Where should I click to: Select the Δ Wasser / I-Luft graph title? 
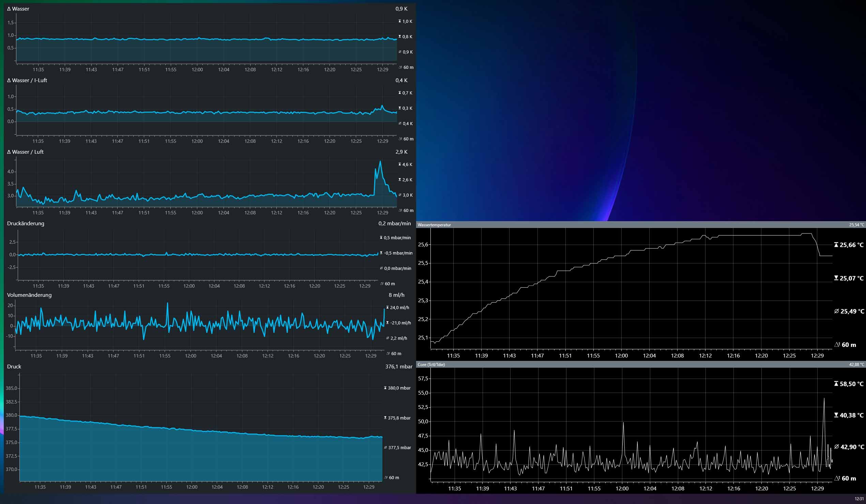pos(27,80)
